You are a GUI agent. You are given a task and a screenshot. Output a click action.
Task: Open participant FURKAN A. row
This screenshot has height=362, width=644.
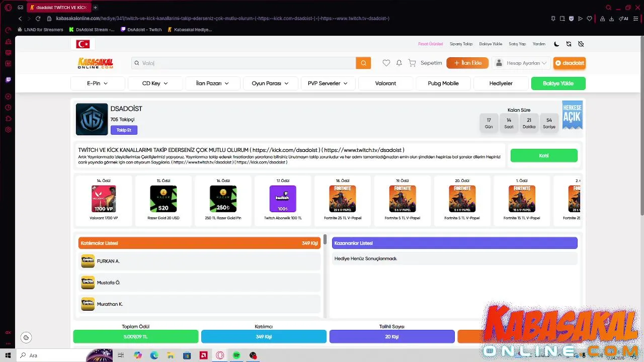click(x=200, y=261)
